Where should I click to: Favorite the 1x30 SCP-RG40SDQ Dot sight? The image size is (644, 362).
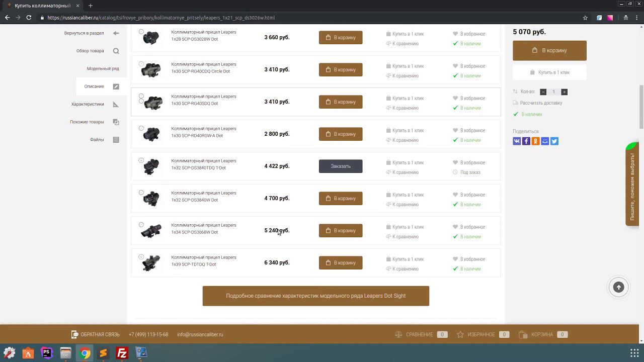click(469, 98)
